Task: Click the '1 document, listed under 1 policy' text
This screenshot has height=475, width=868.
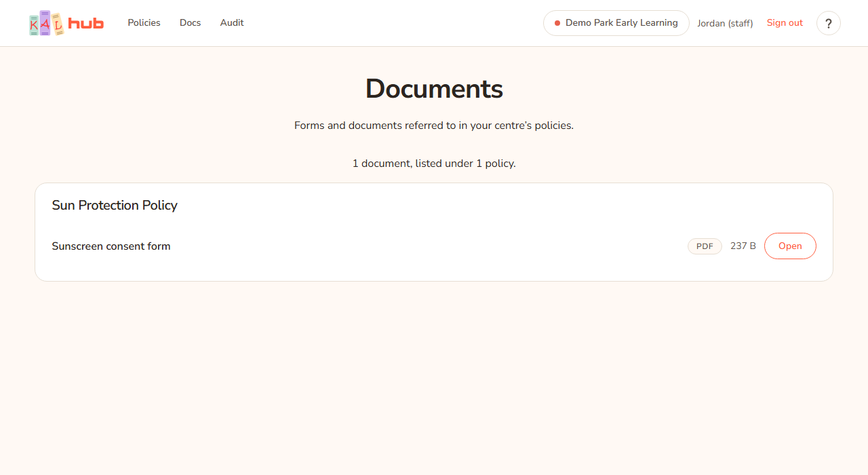Action: [434, 164]
